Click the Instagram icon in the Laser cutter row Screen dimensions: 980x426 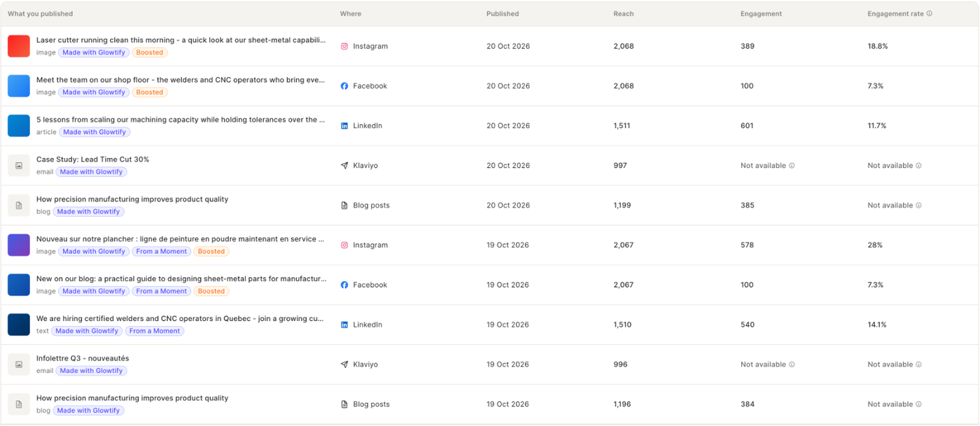click(344, 46)
